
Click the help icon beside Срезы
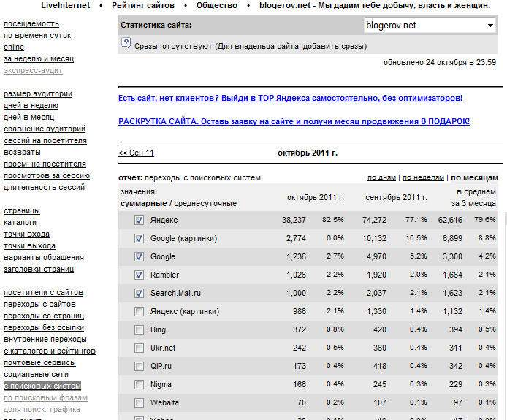125,46
